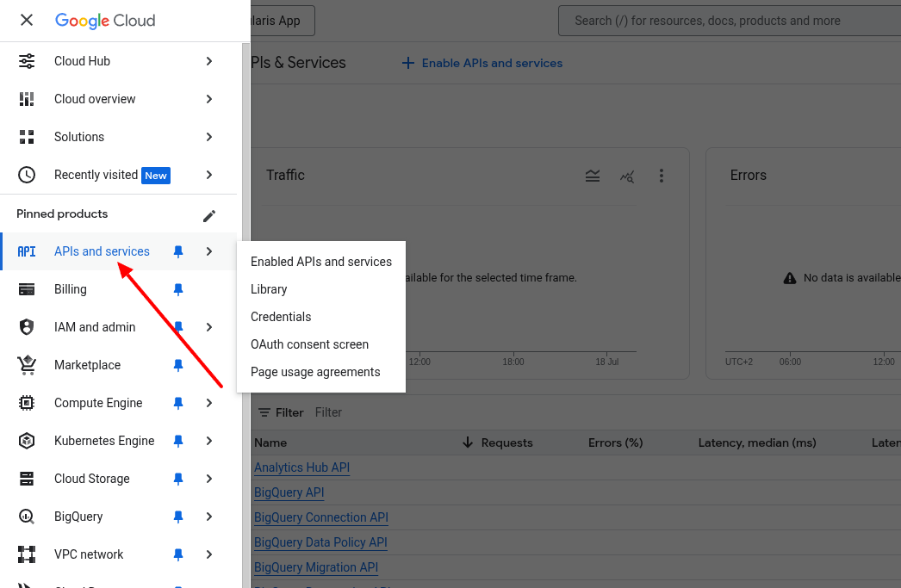
Task: Open the BigQuery API link
Action: [289, 492]
